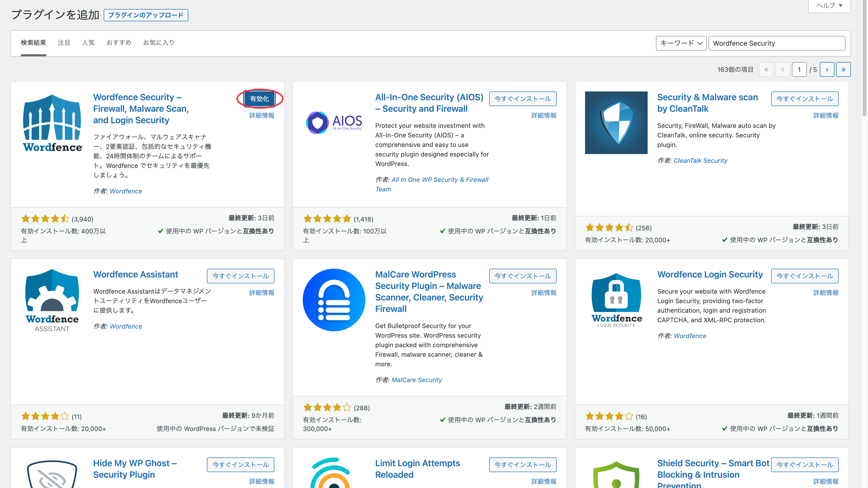Expand the ヘルプ help panel
The image size is (868, 488).
pos(829,5)
